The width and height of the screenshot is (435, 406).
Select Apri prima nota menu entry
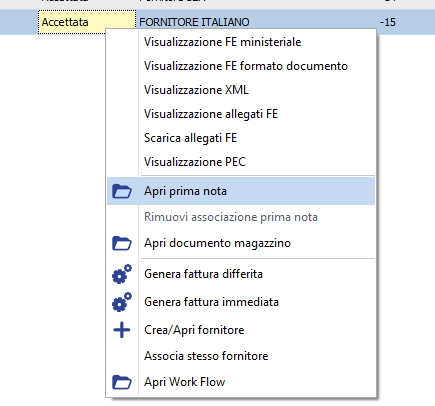pos(241,191)
